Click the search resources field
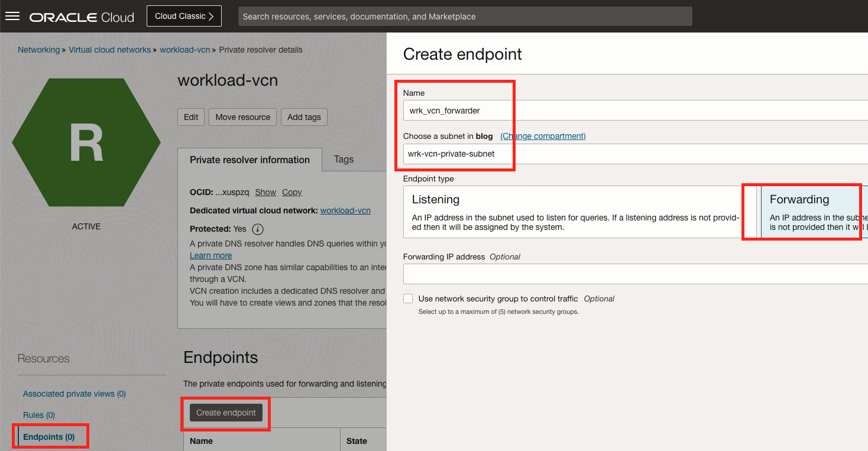 [x=465, y=17]
